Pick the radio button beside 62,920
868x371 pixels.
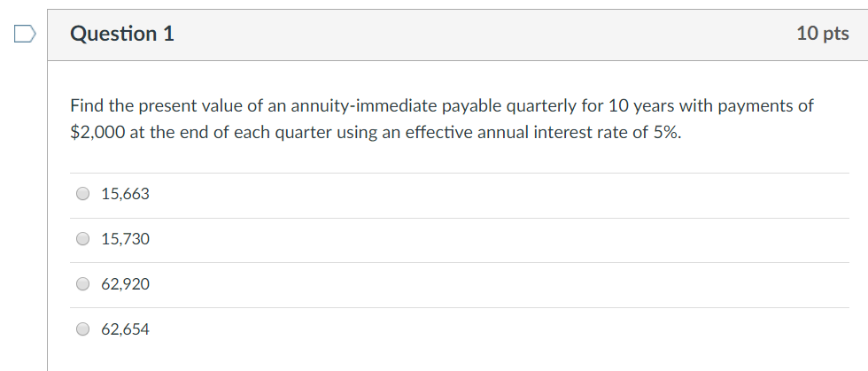click(83, 284)
